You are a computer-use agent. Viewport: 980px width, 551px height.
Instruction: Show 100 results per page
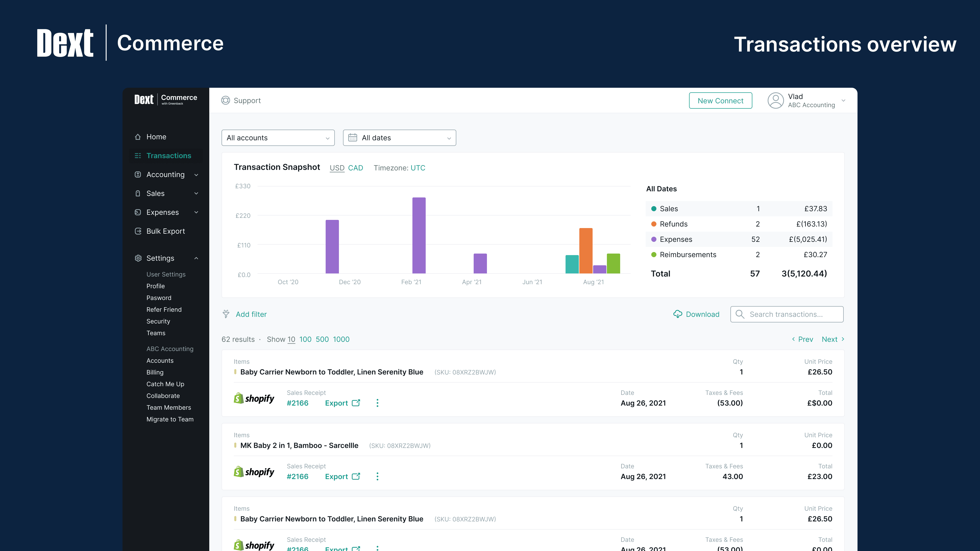click(305, 339)
